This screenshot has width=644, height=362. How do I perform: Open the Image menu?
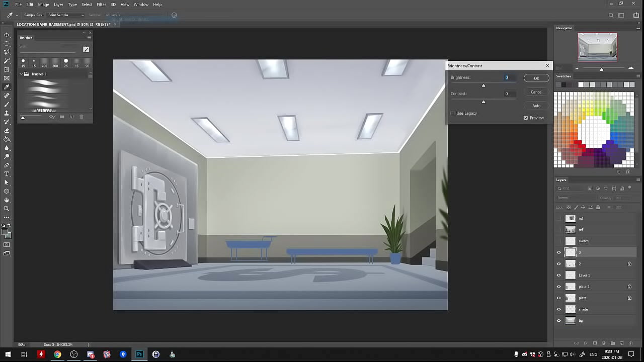tap(43, 5)
